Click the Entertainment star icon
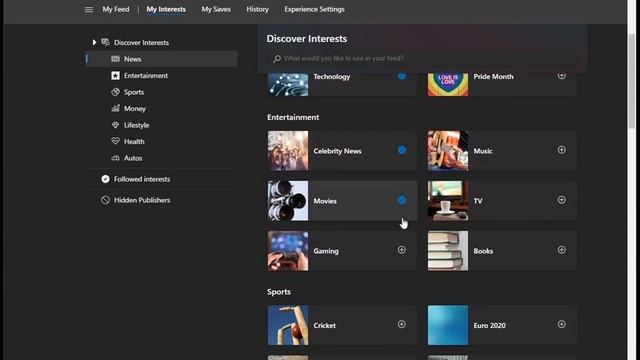 (x=116, y=76)
